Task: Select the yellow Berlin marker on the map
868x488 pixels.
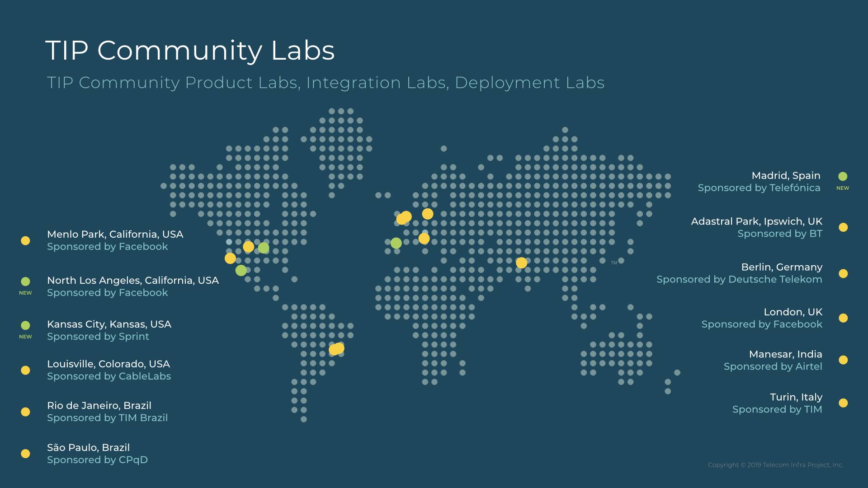Action: coord(428,214)
